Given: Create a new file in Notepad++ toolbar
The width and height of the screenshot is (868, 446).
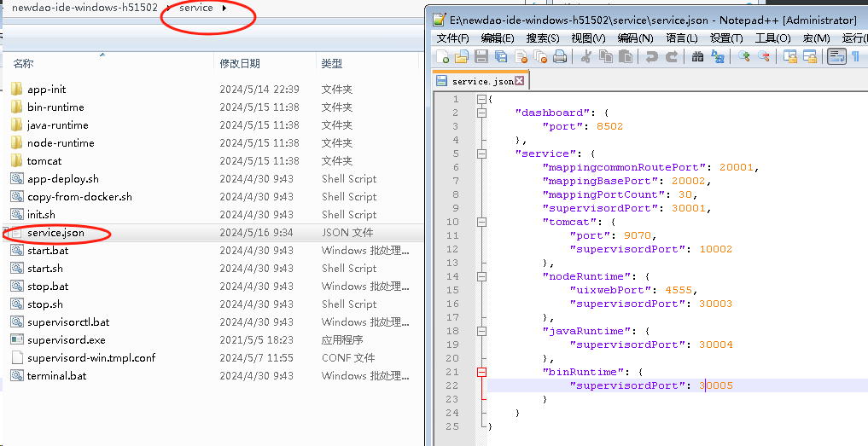Looking at the screenshot, I should coord(443,56).
